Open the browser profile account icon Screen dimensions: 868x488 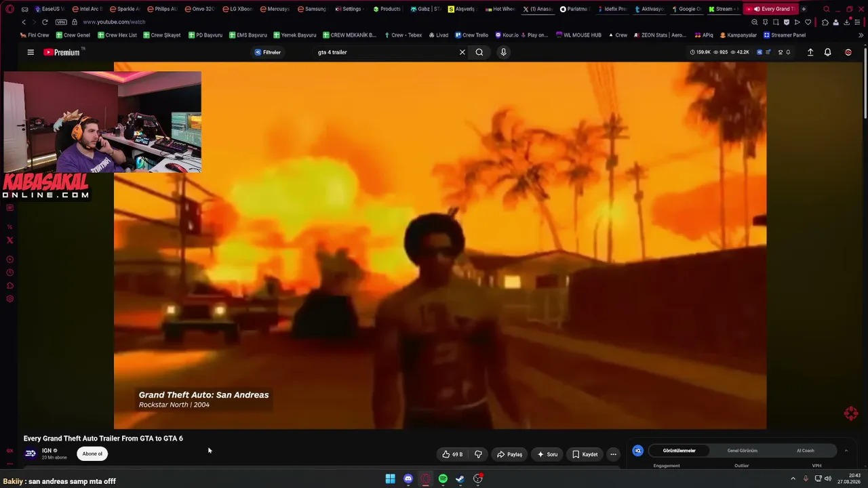click(x=835, y=22)
